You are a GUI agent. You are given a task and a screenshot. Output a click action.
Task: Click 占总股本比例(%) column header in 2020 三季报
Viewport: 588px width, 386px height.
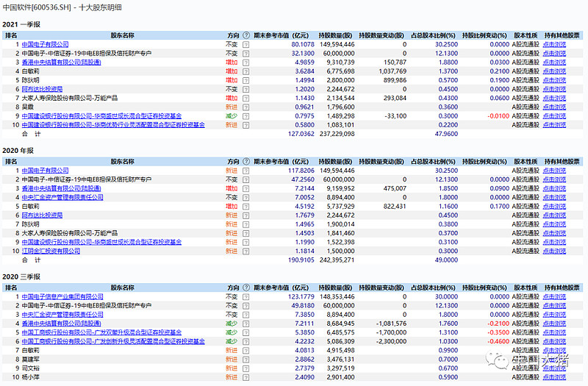click(433, 287)
